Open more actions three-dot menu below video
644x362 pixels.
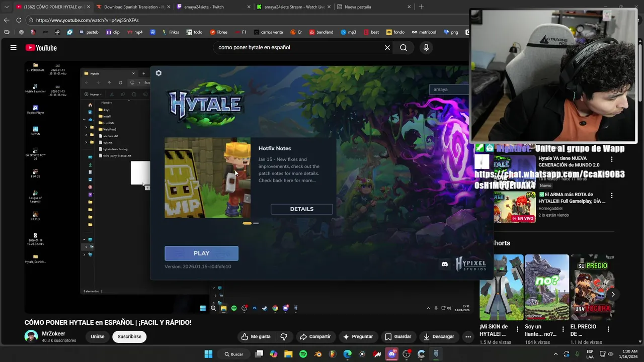(x=468, y=337)
